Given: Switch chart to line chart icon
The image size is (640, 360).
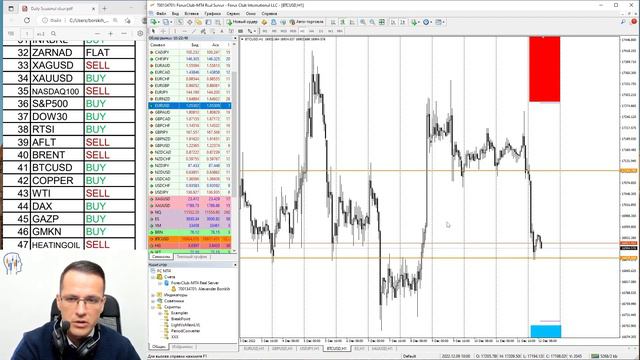Looking at the screenshot, I should [352, 22].
